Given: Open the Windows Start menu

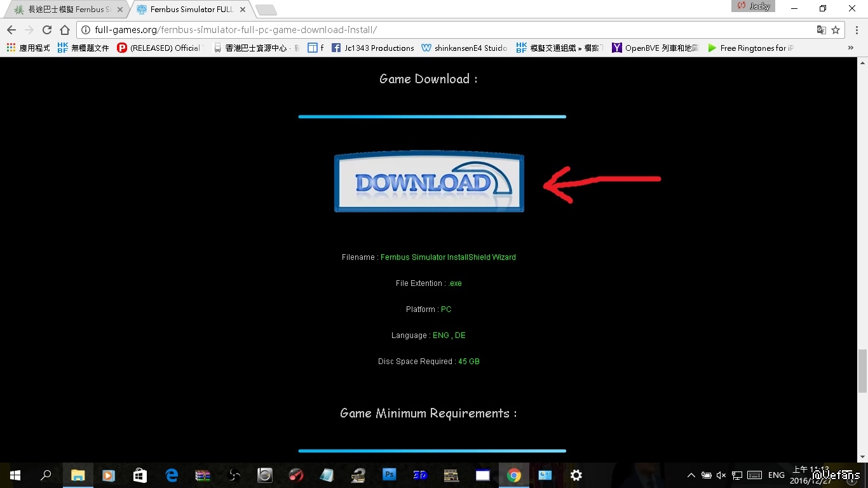Looking at the screenshot, I should (x=15, y=475).
